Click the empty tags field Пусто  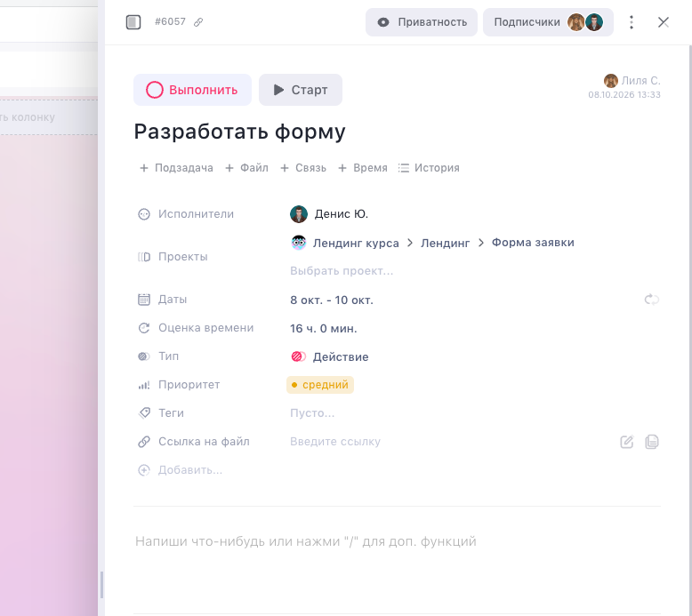point(312,413)
